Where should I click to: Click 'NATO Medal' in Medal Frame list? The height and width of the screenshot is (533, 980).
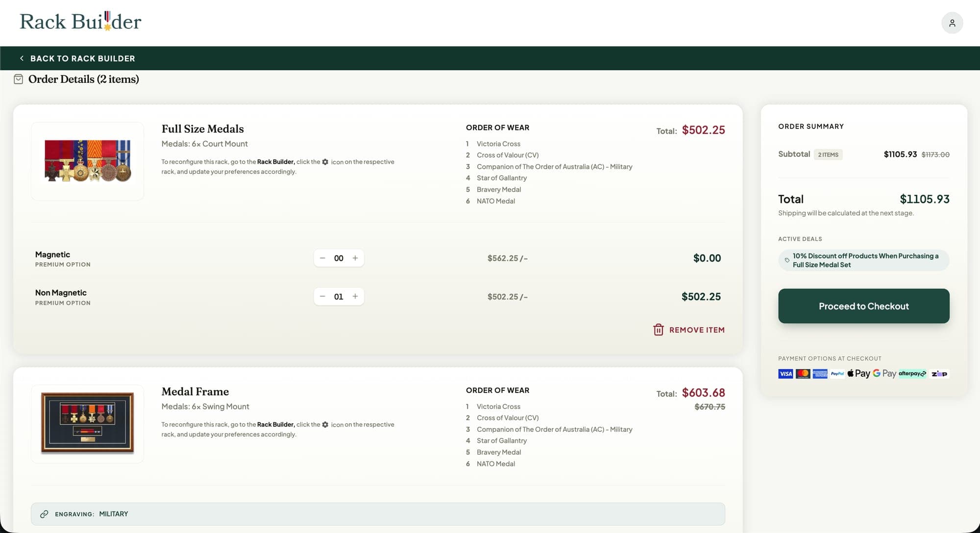click(x=496, y=464)
